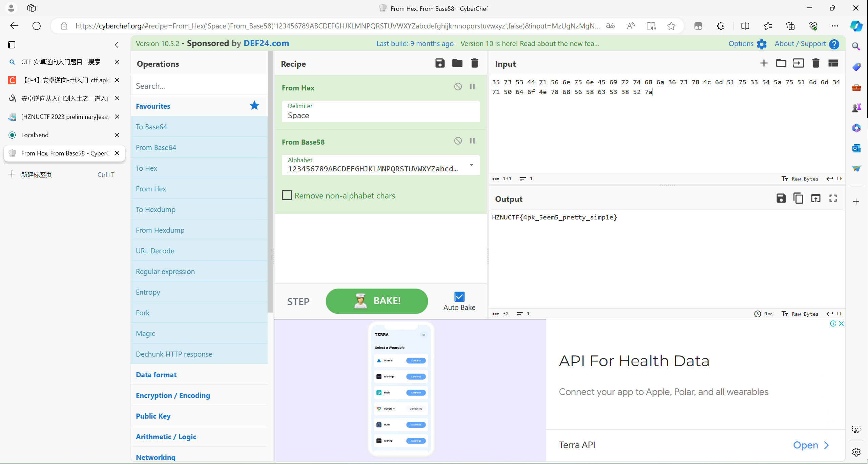Open Edge sidebar search icon

[856, 46]
